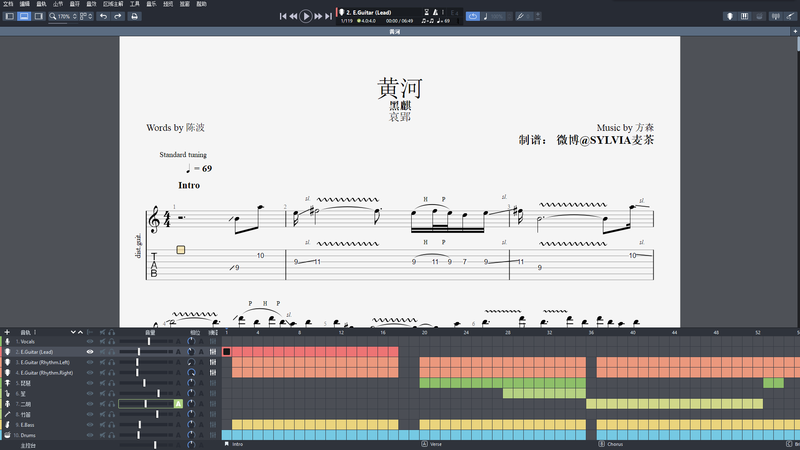Mute the Vocals track

coord(103,341)
